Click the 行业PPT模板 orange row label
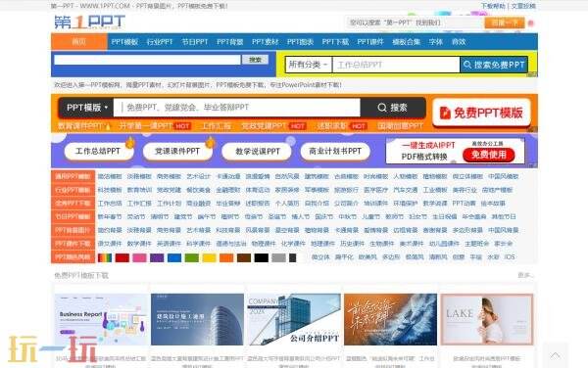Screen dimensions: 588x368 point(73,190)
